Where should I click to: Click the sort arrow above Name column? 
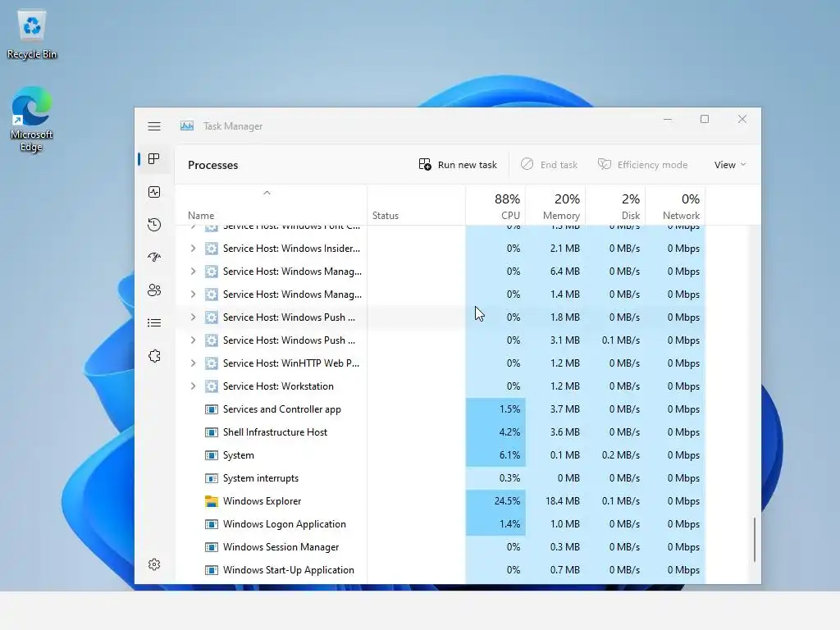click(x=267, y=193)
